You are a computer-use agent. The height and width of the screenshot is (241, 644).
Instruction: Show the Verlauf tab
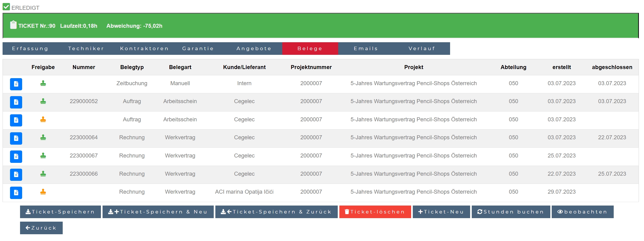(422, 49)
